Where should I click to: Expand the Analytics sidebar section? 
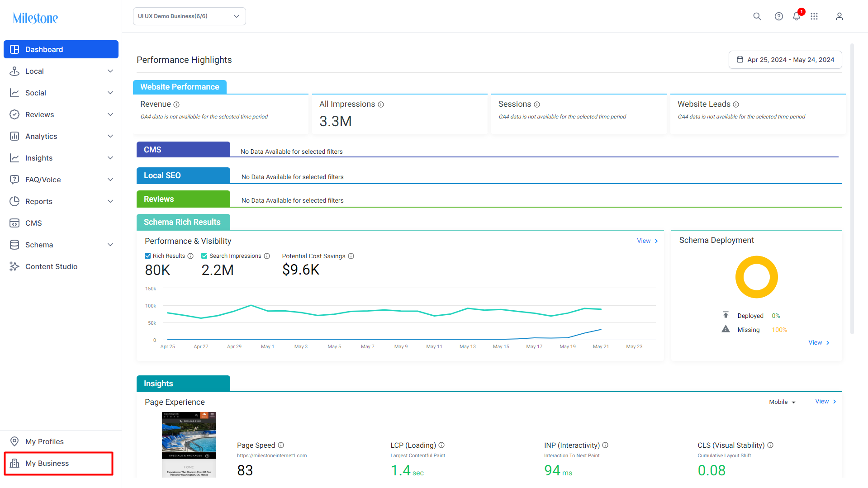[61, 136]
